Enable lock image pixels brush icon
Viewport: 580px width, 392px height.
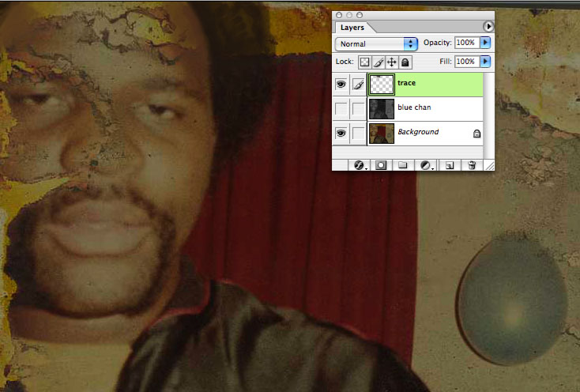pos(378,62)
